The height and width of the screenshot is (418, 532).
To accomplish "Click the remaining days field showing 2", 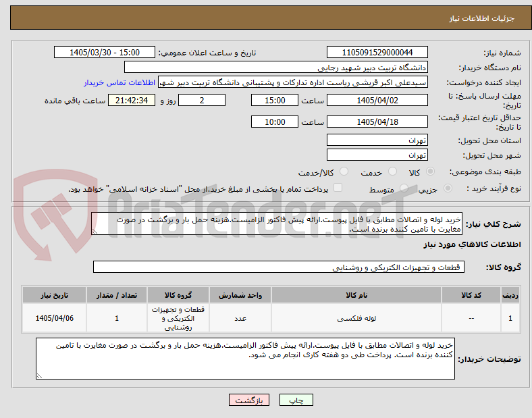I will (202, 100).
